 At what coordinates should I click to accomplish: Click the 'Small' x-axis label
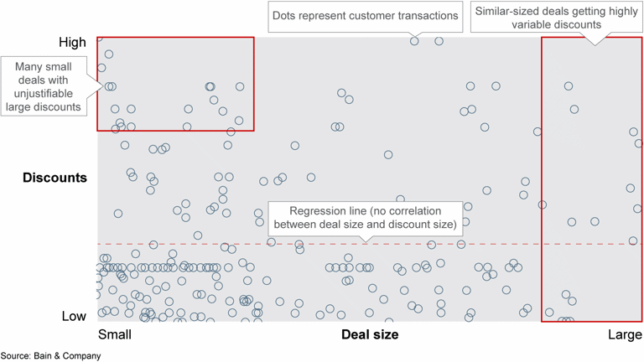pyautogui.click(x=115, y=334)
